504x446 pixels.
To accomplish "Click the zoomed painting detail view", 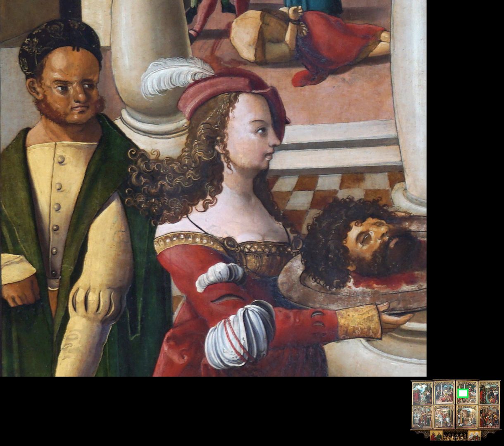I will point(213,188).
